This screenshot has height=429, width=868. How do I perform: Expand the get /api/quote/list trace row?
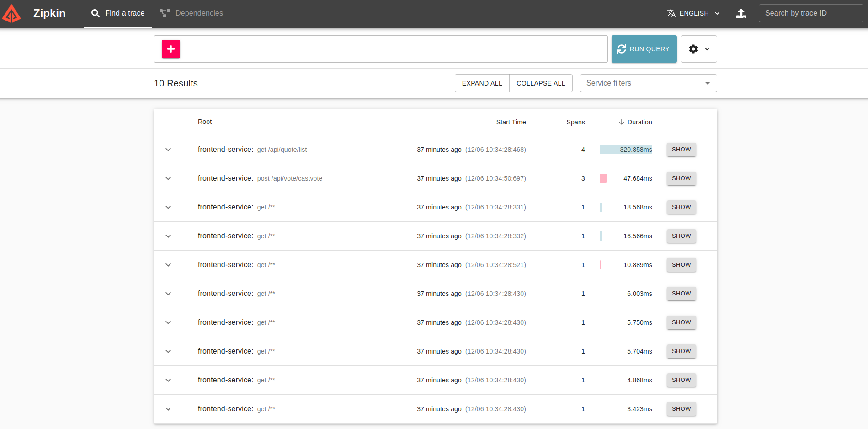point(168,150)
